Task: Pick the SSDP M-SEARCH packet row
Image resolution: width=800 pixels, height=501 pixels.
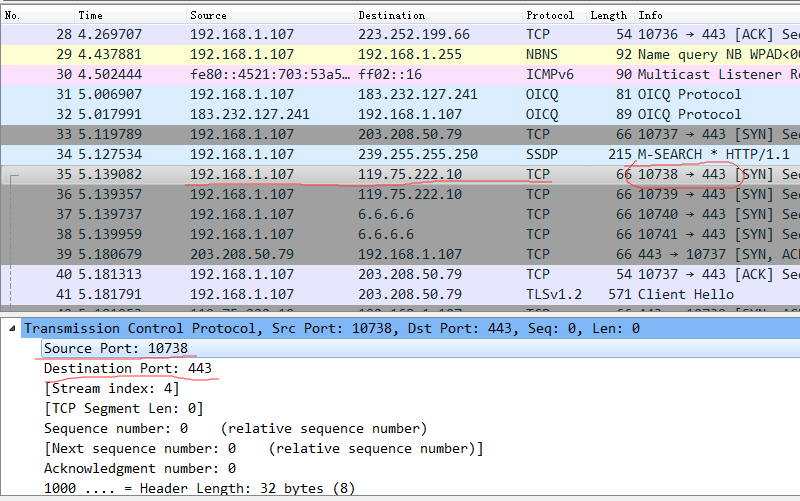Action: click(x=400, y=154)
